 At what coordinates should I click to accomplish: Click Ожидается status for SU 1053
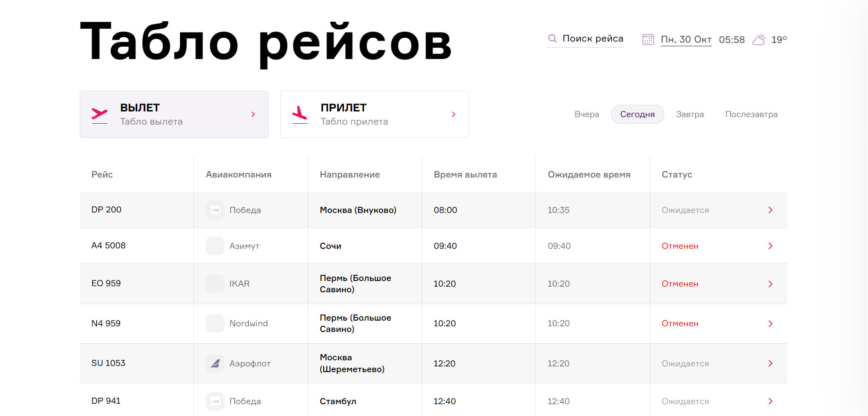coord(685,364)
